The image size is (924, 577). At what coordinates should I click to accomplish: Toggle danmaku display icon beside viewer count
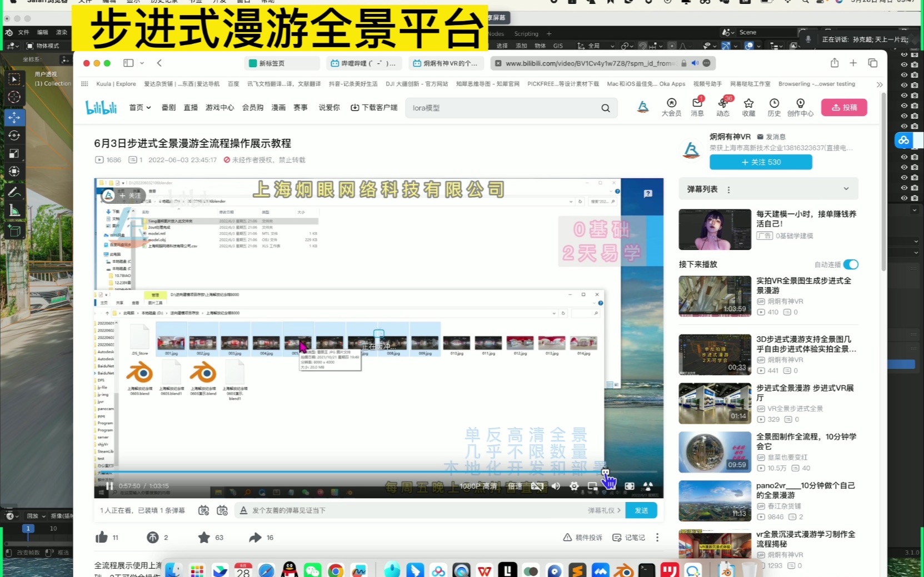point(203,510)
